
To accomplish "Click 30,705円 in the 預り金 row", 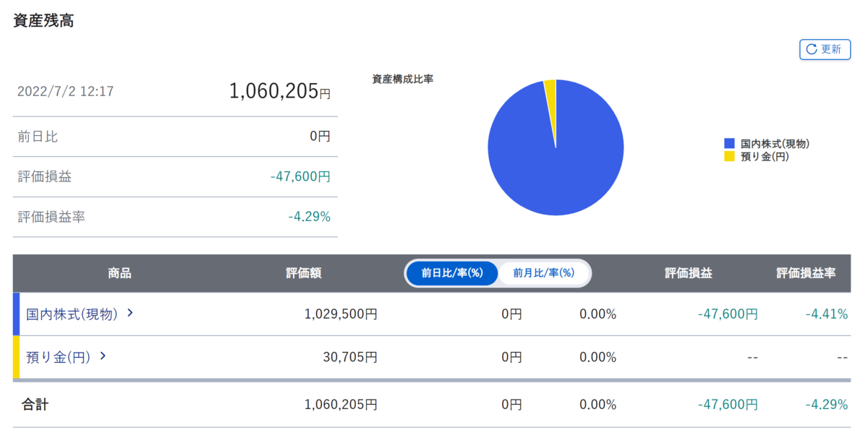I will point(349,357).
